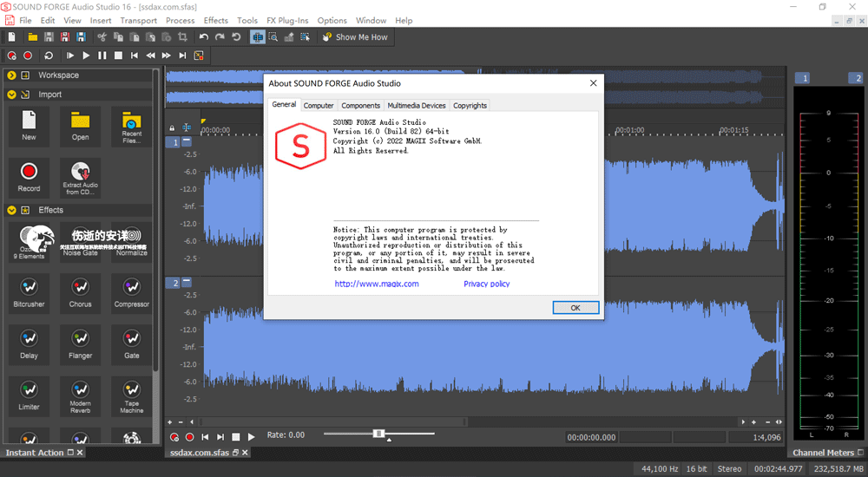Click OK in the About dialog
The height and width of the screenshot is (477, 868).
click(575, 308)
